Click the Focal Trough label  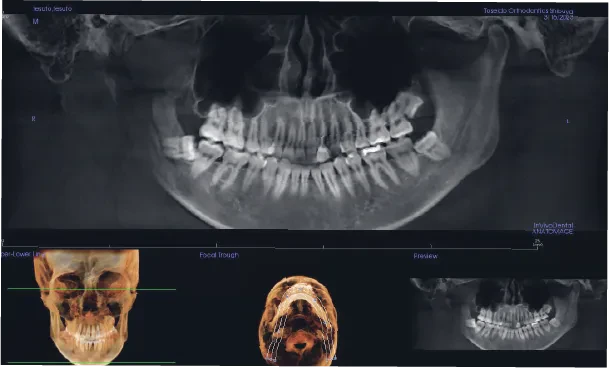(219, 255)
